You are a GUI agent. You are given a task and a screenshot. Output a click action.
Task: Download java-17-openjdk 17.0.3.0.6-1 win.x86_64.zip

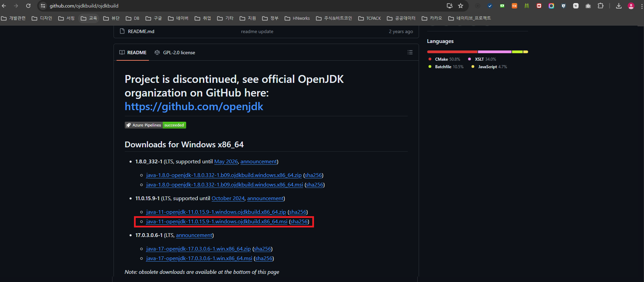[198, 249]
